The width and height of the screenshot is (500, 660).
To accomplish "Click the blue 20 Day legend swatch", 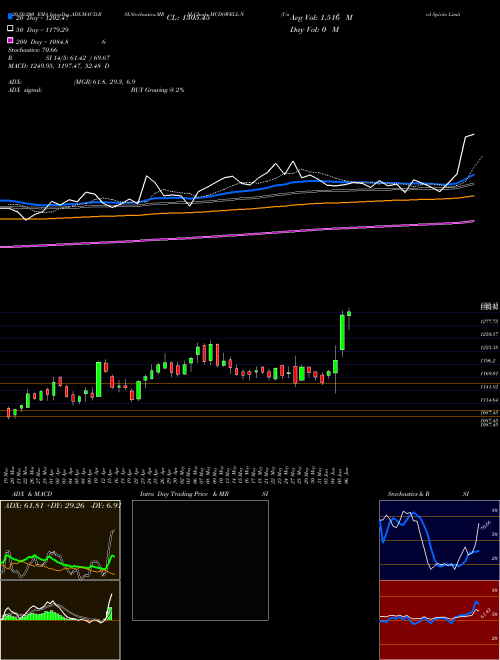I will click(10, 17).
